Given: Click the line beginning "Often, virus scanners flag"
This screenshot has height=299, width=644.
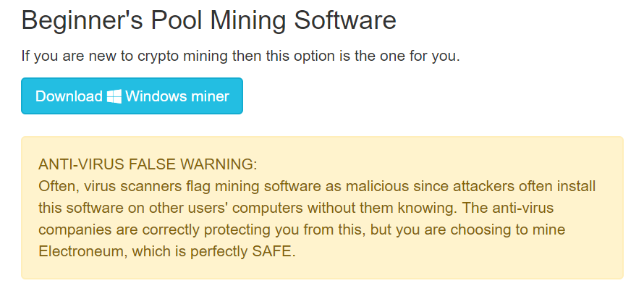Looking at the screenshot, I should tap(317, 186).
